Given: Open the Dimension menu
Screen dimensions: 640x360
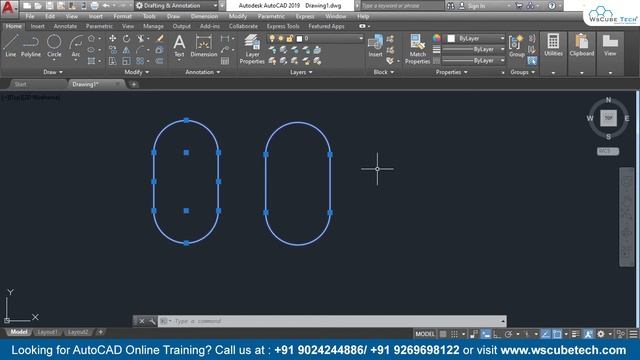Looking at the screenshot, I should [204, 16].
